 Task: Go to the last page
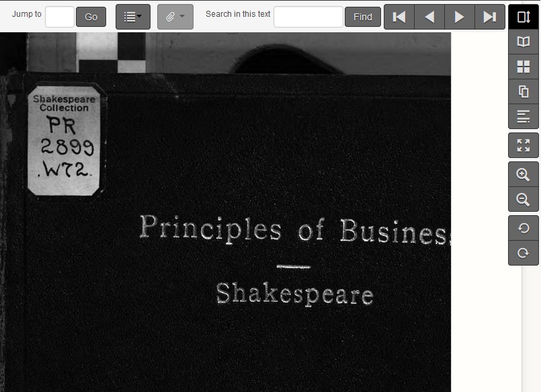click(x=490, y=17)
